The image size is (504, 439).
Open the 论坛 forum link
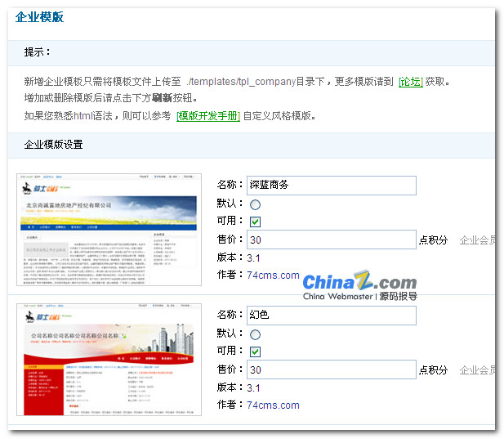coord(410,82)
